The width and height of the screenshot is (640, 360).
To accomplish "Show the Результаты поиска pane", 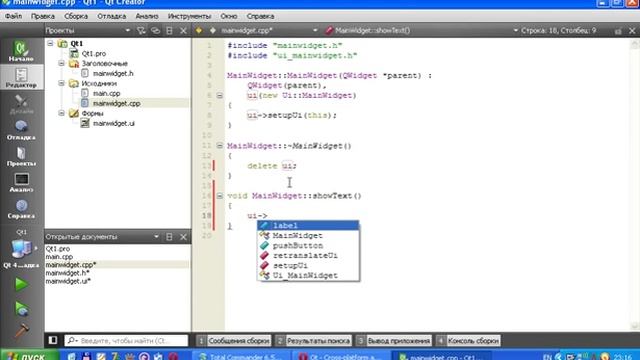I will click(313, 340).
